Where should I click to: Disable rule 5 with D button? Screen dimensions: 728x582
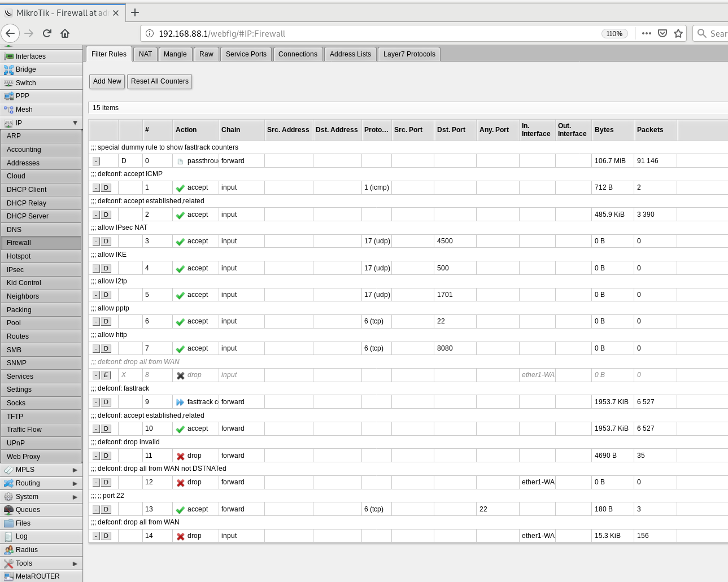click(x=106, y=295)
